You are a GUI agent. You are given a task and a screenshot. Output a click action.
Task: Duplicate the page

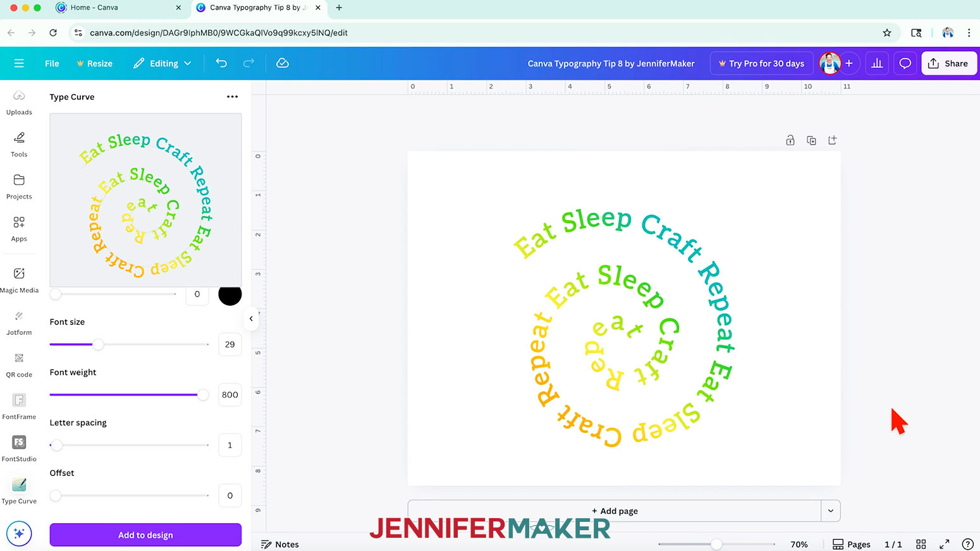tap(811, 140)
